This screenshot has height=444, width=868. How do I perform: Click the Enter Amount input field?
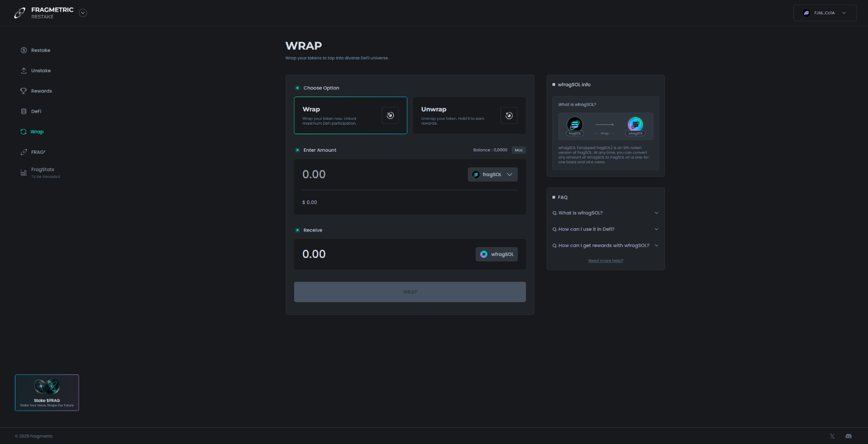click(x=380, y=174)
